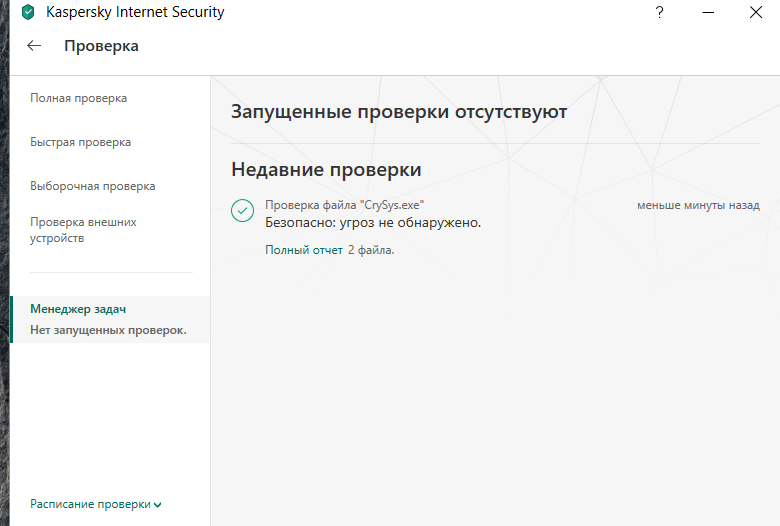Click the back arrow icon
The height and width of the screenshot is (526, 780).
pos(35,46)
